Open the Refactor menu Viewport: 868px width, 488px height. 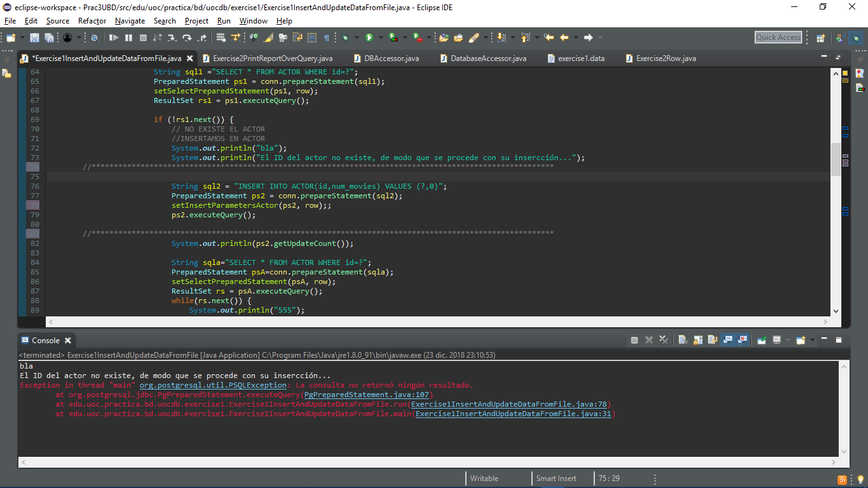(92, 21)
